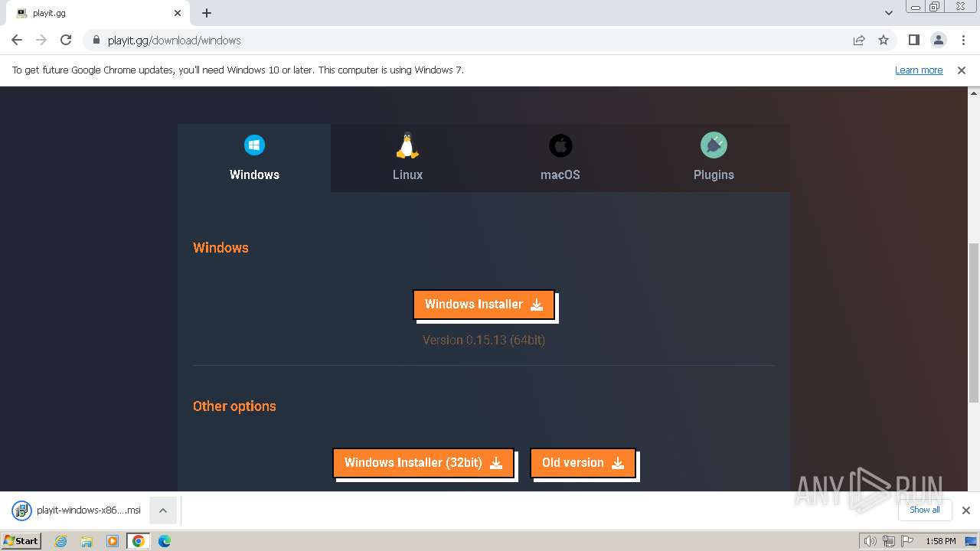
Task: Click the address bar URL
Action: tap(175, 41)
